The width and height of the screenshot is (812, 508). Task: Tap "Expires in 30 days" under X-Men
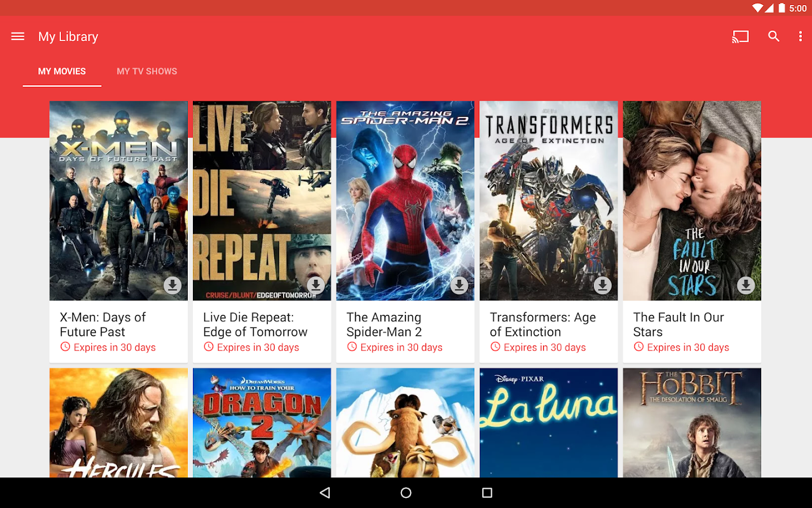114,347
